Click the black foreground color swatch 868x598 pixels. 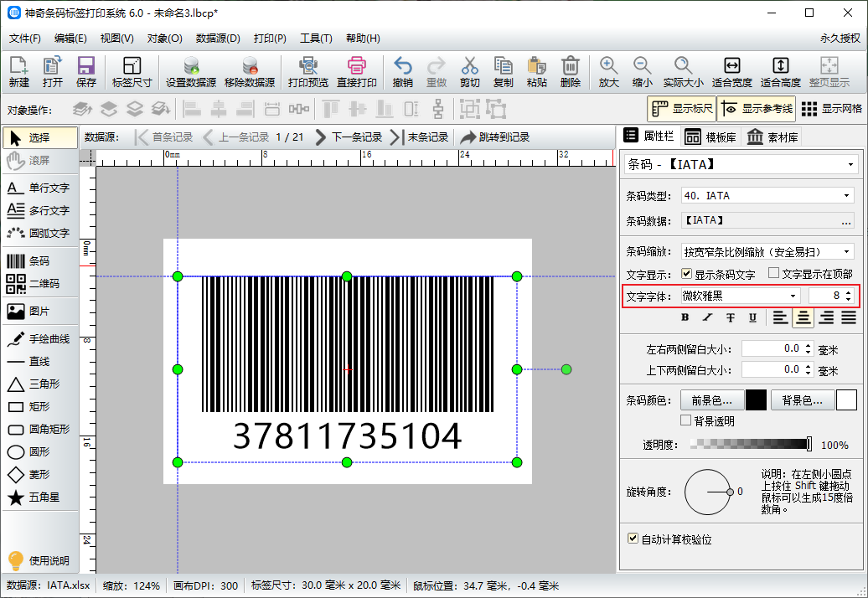click(756, 400)
